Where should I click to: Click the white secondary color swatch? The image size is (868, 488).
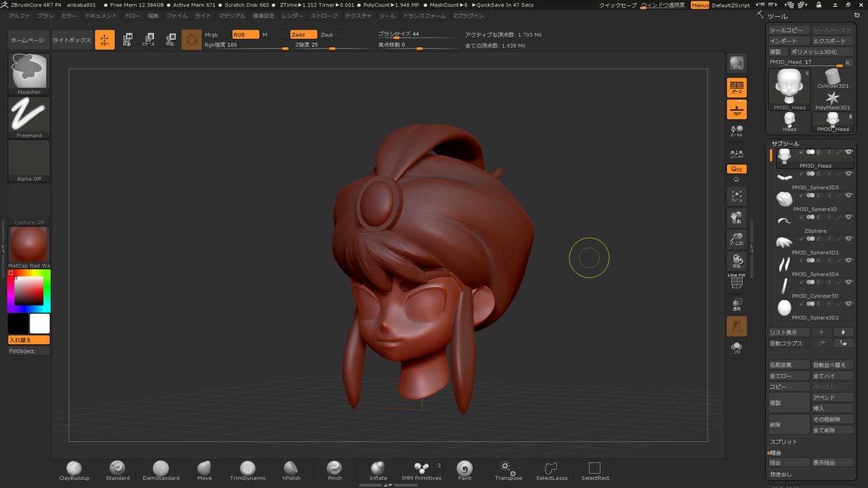pyautogui.click(x=40, y=323)
